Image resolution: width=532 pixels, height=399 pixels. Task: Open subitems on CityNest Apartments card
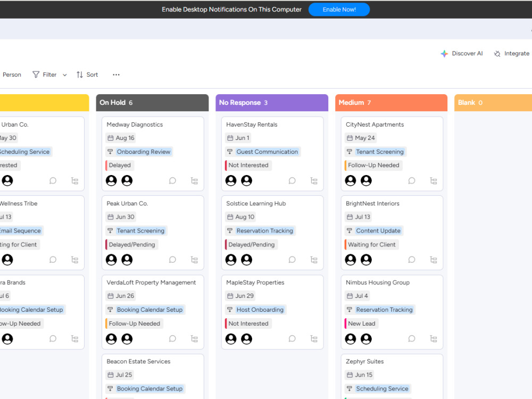pos(433,180)
